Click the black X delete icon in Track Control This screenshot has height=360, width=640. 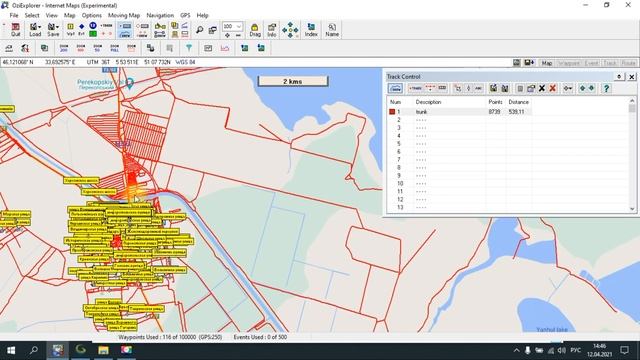click(x=542, y=88)
